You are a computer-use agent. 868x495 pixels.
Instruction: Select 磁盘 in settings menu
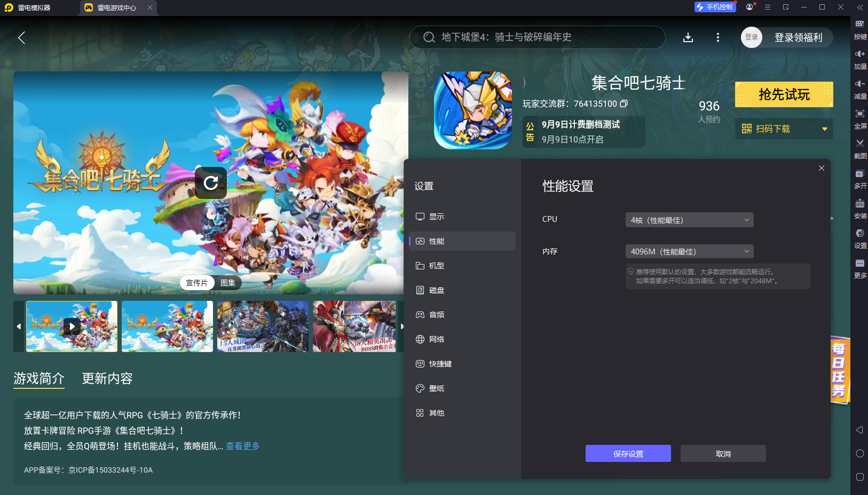point(462,290)
